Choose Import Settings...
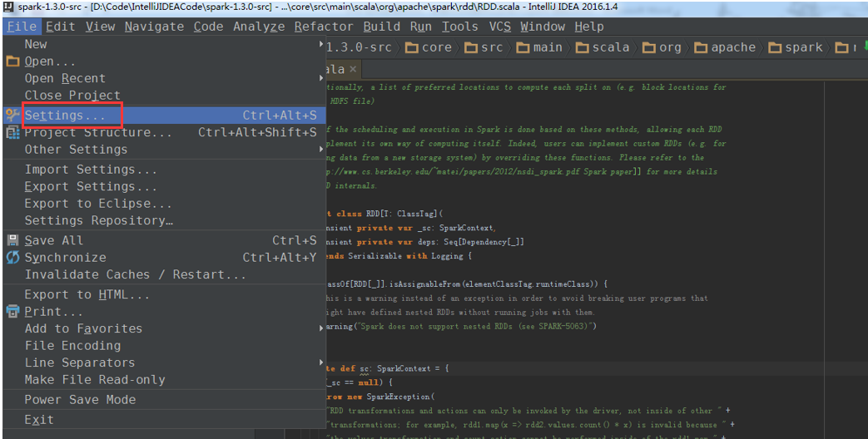The width and height of the screenshot is (868, 439). pos(165,169)
